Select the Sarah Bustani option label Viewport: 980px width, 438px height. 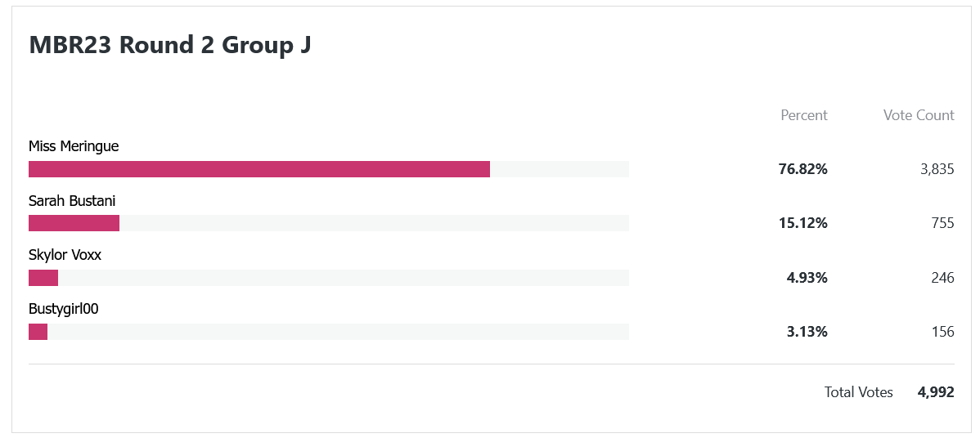[72, 201]
